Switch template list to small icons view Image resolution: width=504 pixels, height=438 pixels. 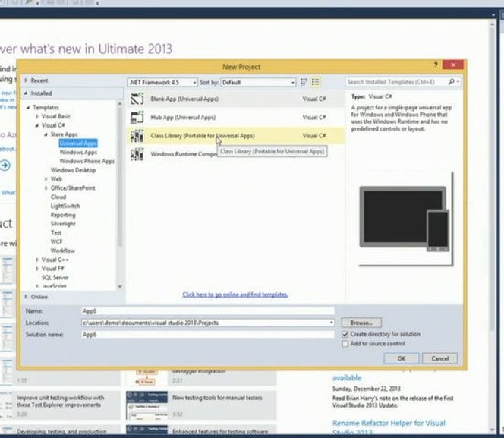(304, 82)
